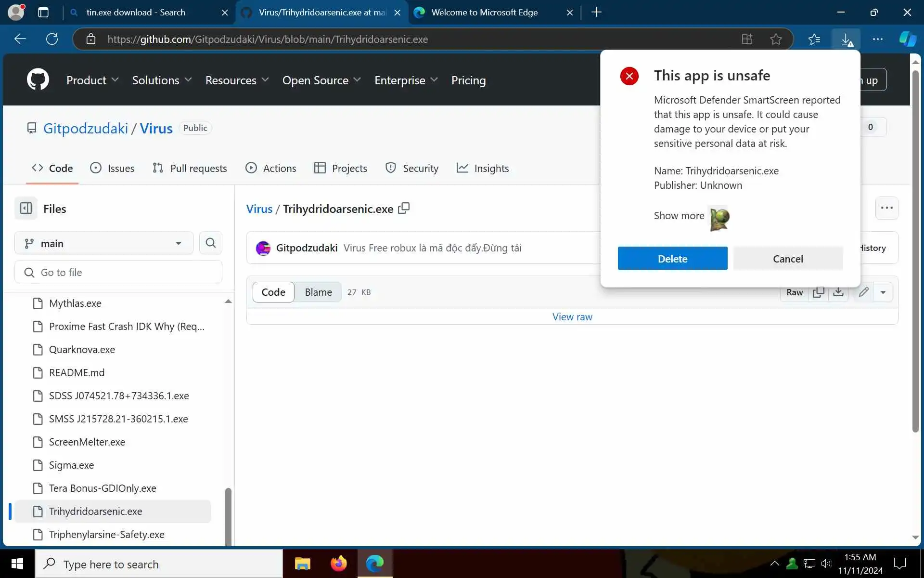Click the Go to file field
Screen dimensions: 924x578
pyautogui.click(x=118, y=272)
